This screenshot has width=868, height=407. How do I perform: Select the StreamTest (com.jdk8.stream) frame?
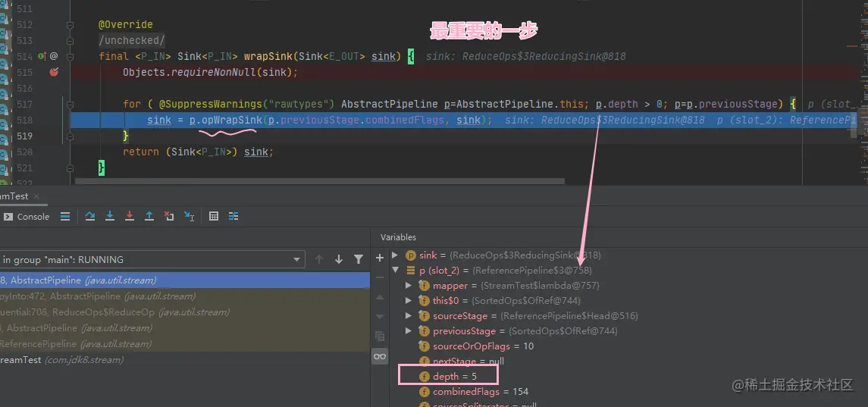tap(185, 360)
